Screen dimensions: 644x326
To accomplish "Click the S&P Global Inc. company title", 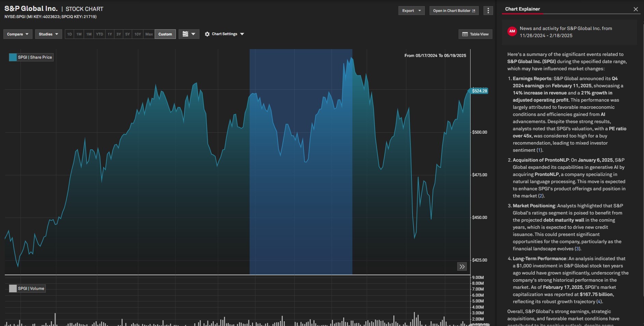I will tap(31, 9).
